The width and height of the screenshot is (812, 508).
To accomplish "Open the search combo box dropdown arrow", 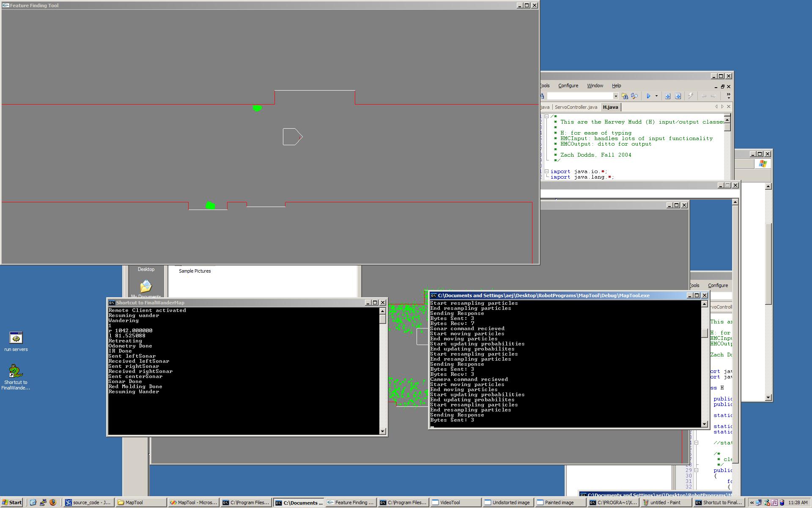I will (x=616, y=96).
